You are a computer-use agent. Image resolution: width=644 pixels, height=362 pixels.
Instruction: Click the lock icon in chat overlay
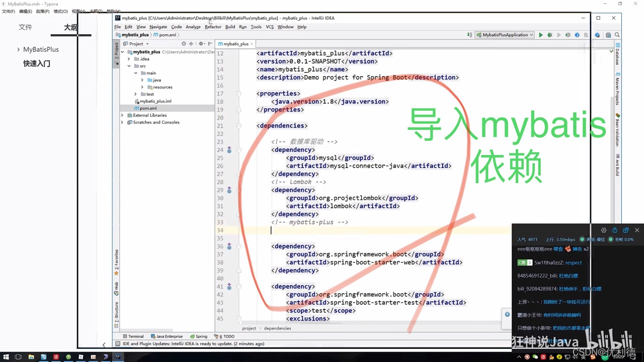pos(615,230)
